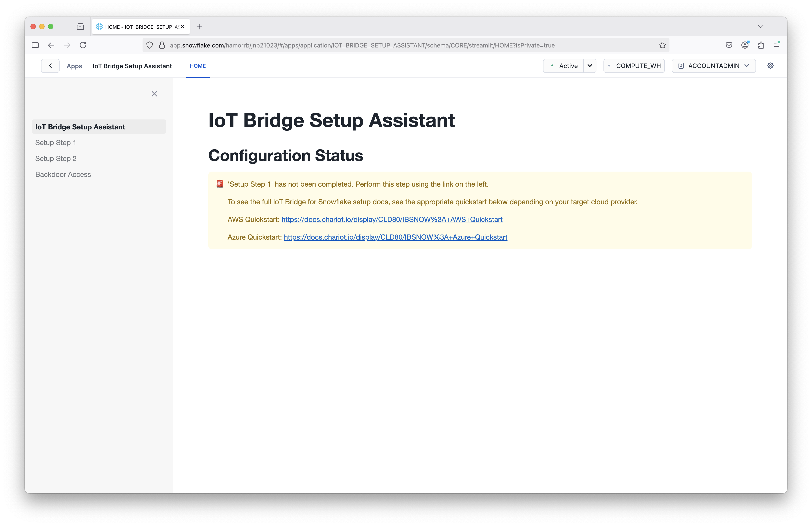
Task: Toggle the browser sidebar panel icon
Action: [35, 45]
